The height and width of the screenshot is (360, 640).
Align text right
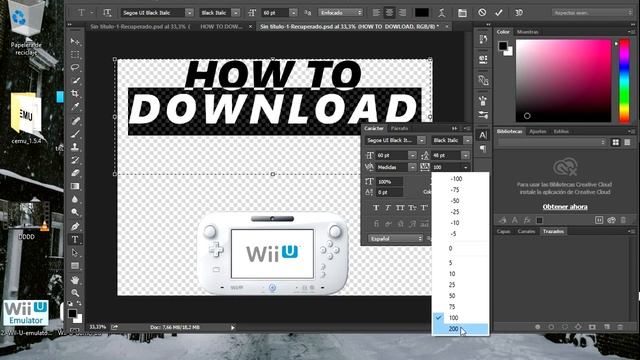[402, 13]
